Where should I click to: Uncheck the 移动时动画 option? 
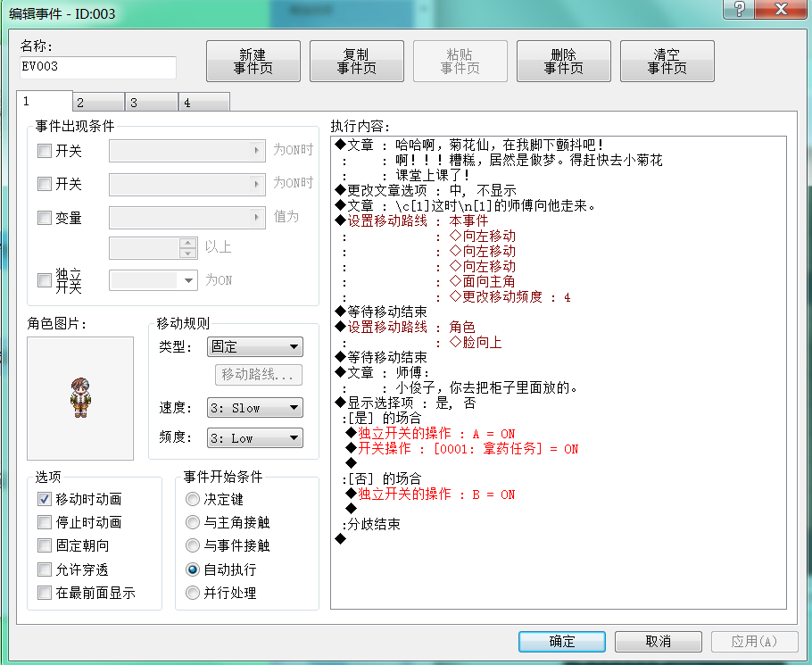pyautogui.click(x=45, y=499)
